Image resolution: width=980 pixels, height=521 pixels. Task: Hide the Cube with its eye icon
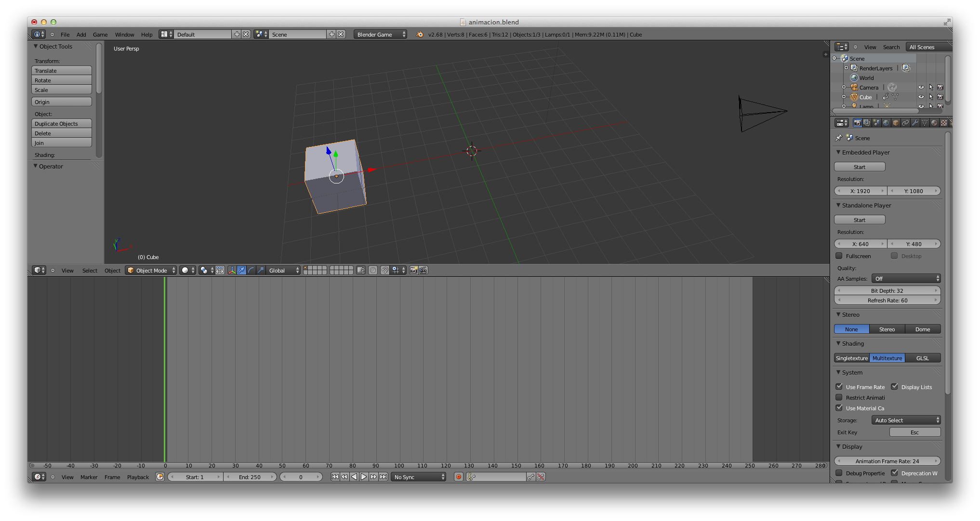coord(921,97)
